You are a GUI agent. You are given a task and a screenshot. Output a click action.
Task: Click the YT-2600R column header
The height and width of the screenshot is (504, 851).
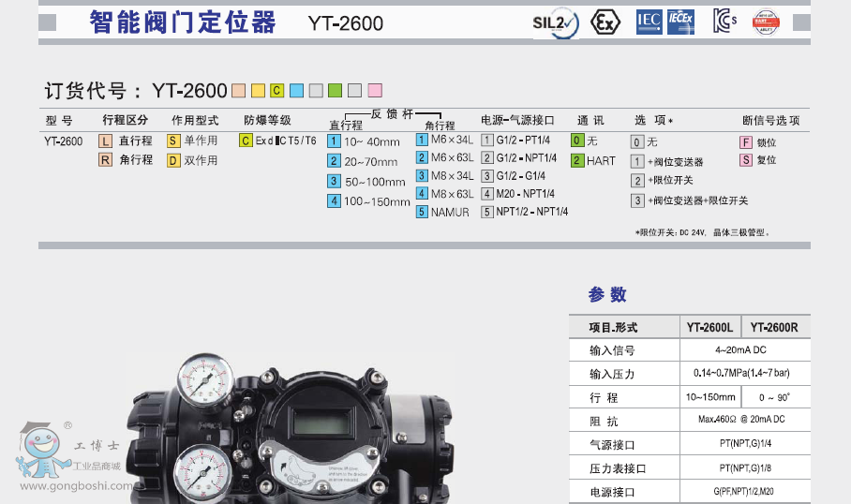click(x=774, y=327)
